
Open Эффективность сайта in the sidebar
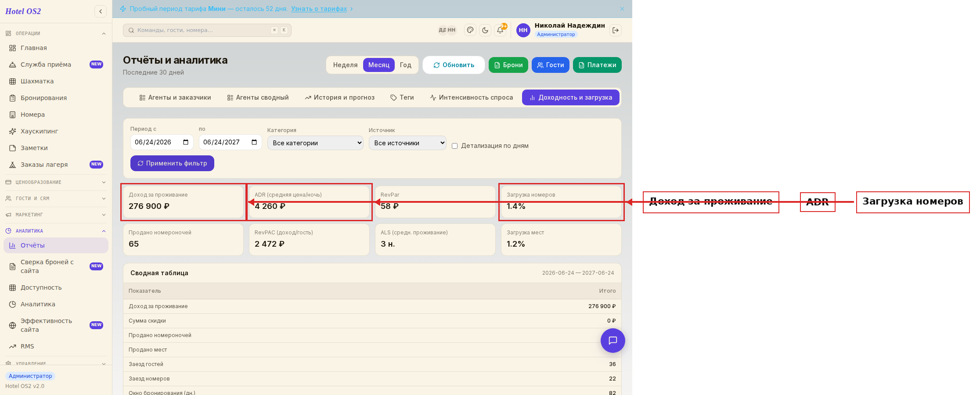(x=56, y=325)
